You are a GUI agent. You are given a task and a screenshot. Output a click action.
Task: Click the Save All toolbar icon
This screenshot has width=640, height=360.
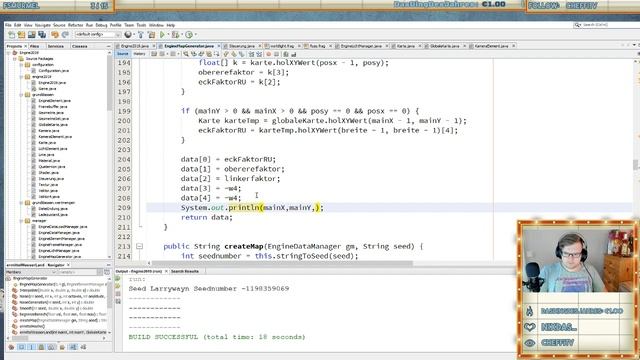pos(42,35)
